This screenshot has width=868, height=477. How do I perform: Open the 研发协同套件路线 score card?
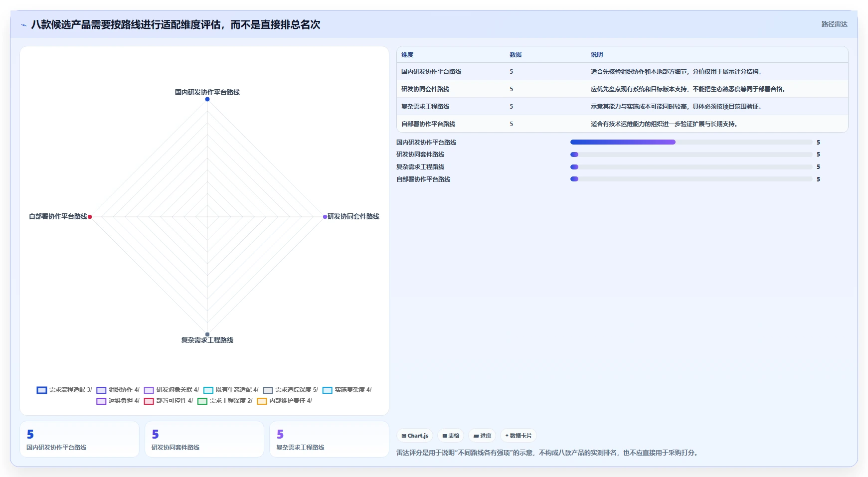204,439
